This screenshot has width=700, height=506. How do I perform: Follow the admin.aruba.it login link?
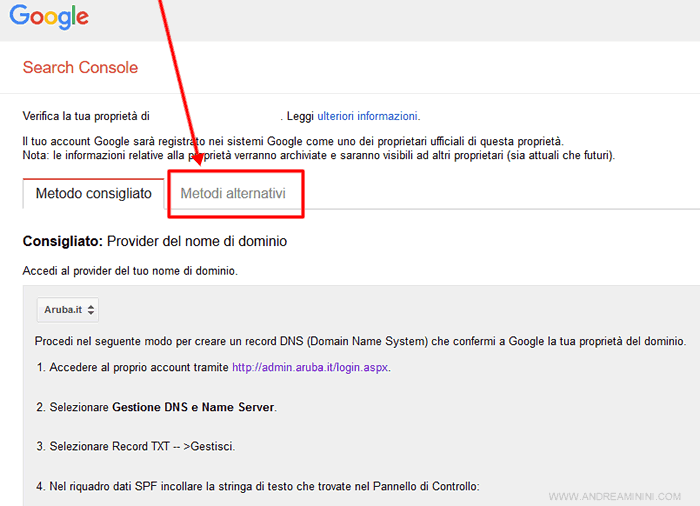coord(310,367)
